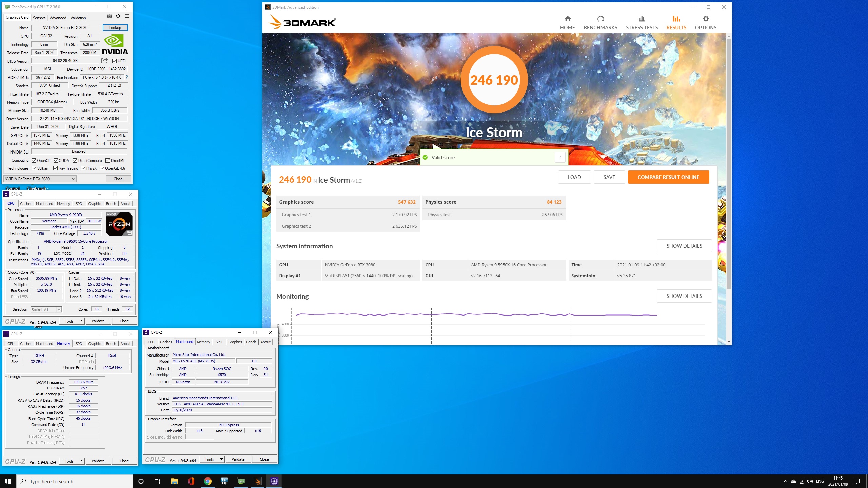Screen dimensions: 868x488
Task: Show hidden system tray icons chevron
Action: [x=785, y=481]
